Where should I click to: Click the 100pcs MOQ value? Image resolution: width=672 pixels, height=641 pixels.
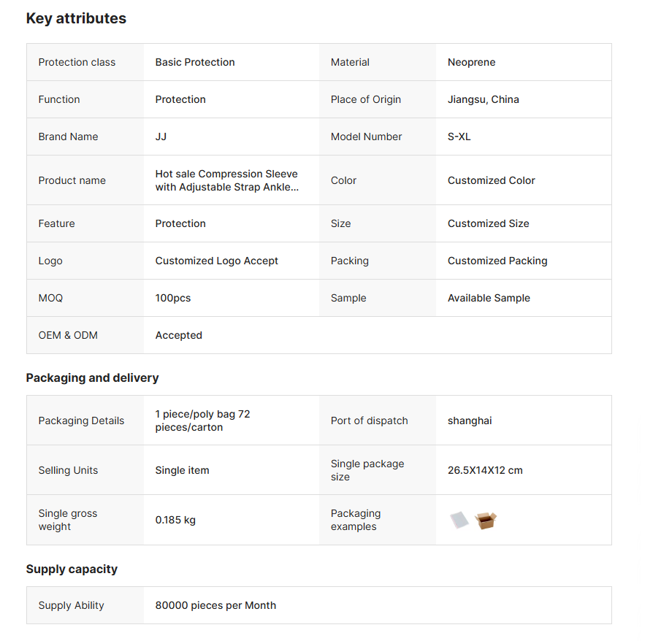click(x=172, y=298)
